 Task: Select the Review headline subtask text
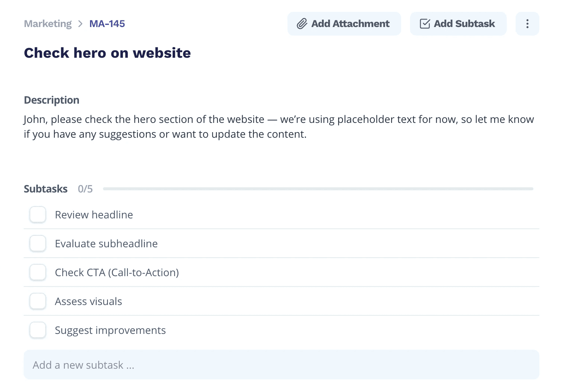point(94,214)
